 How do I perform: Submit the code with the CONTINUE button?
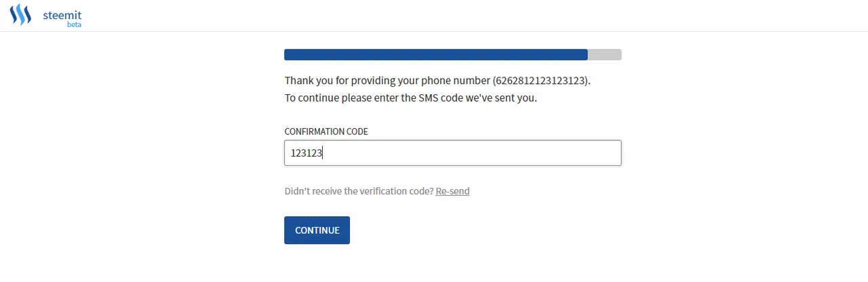[317, 230]
